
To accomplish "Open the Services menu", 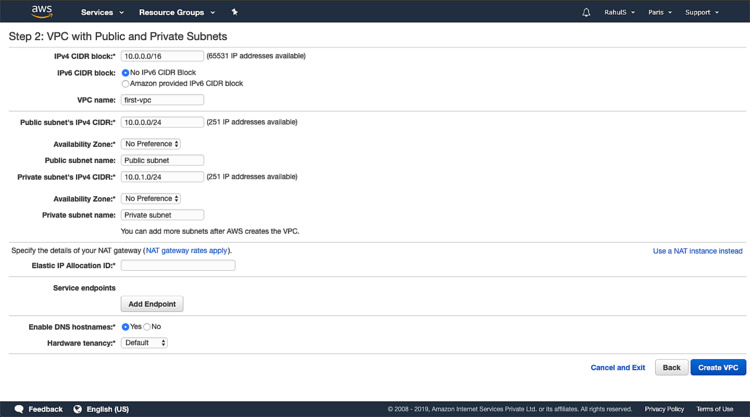I will (103, 12).
